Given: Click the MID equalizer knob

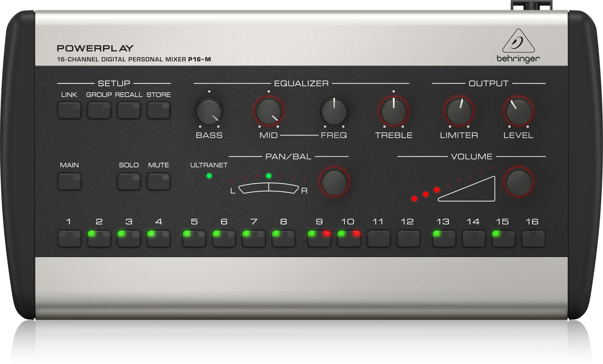Looking at the screenshot, I should tap(268, 111).
